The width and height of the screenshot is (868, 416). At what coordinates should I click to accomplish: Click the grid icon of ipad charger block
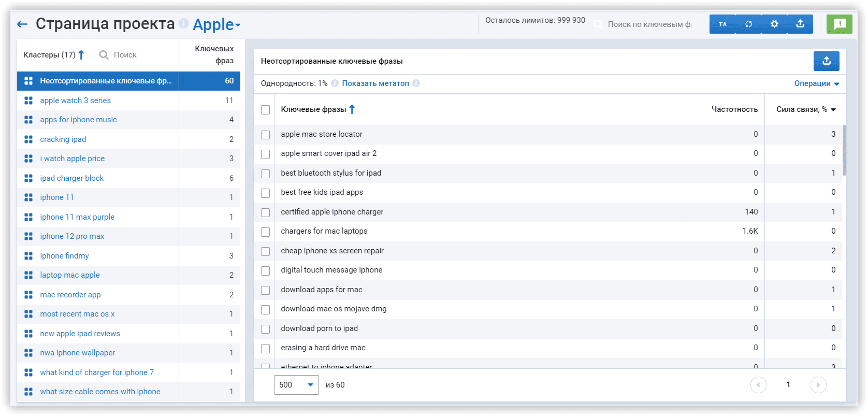tap(28, 178)
